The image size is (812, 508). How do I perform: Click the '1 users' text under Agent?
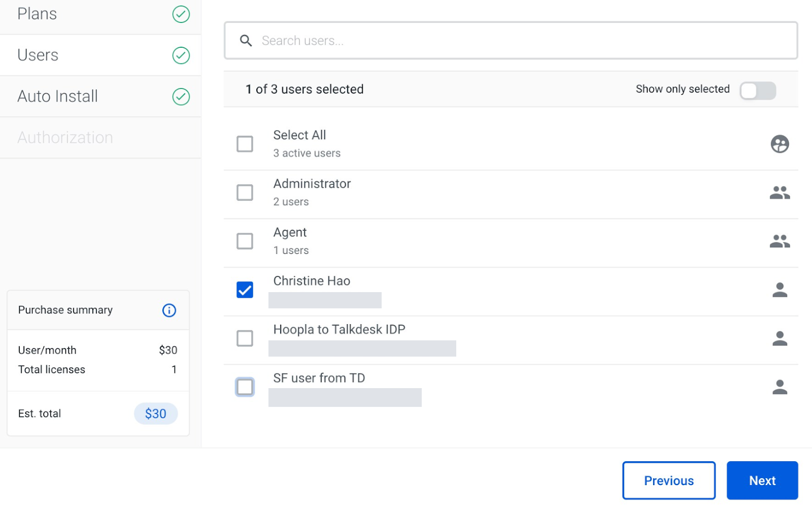tap(291, 250)
